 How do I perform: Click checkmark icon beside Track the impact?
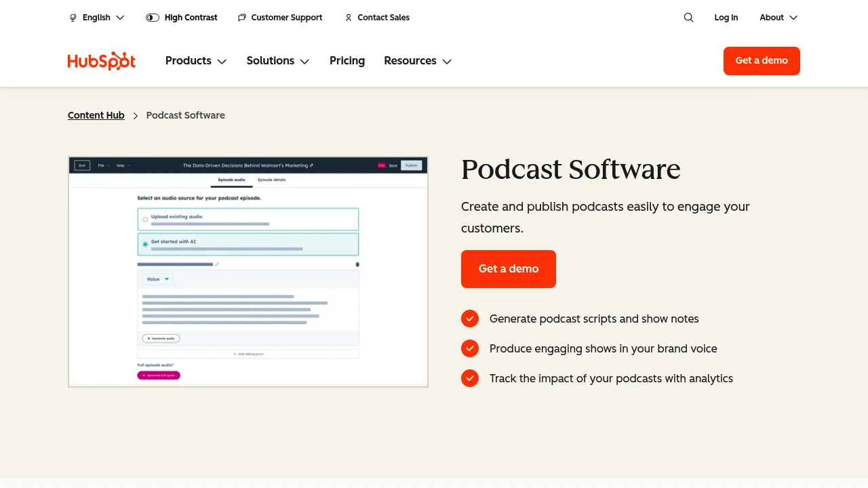point(470,378)
